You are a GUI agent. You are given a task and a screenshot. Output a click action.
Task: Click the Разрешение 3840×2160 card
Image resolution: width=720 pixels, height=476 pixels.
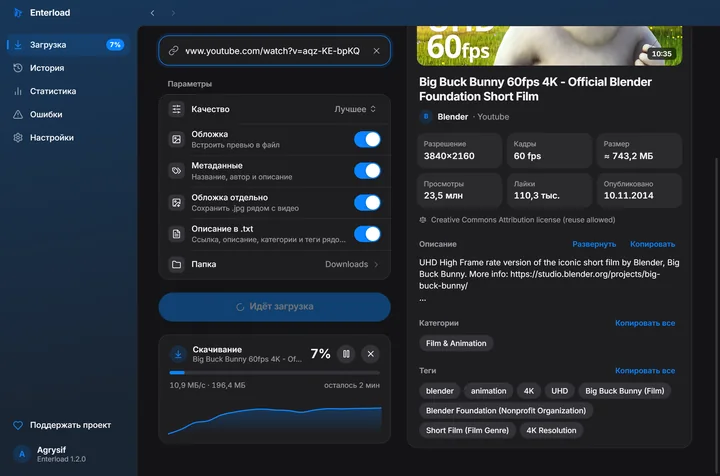(459, 151)
